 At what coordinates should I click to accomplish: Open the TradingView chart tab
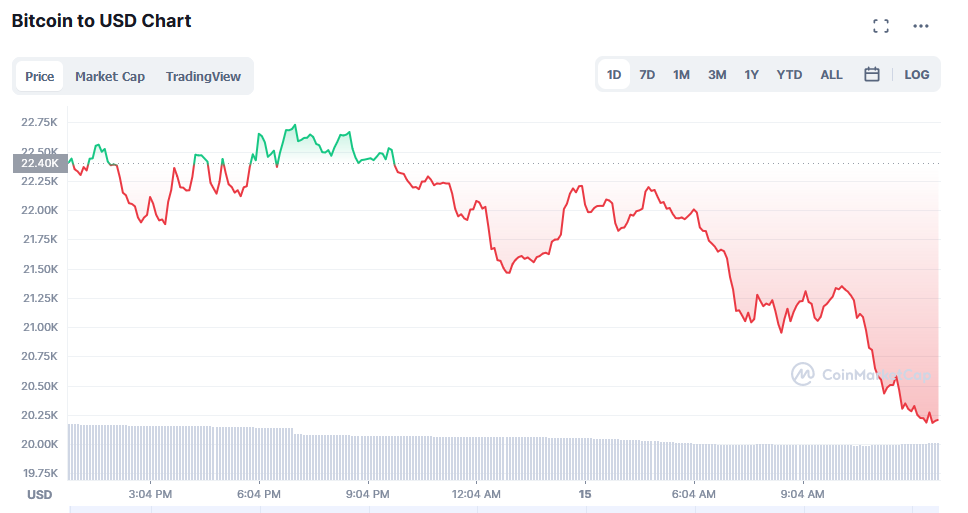203,76
